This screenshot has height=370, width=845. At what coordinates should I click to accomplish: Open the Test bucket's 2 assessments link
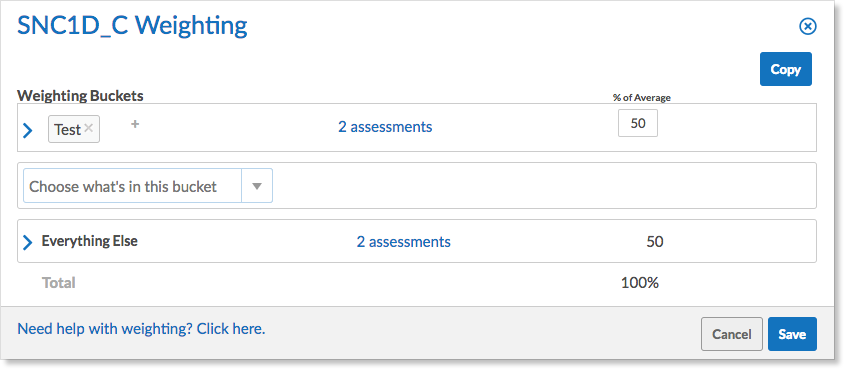pos(385,127)
